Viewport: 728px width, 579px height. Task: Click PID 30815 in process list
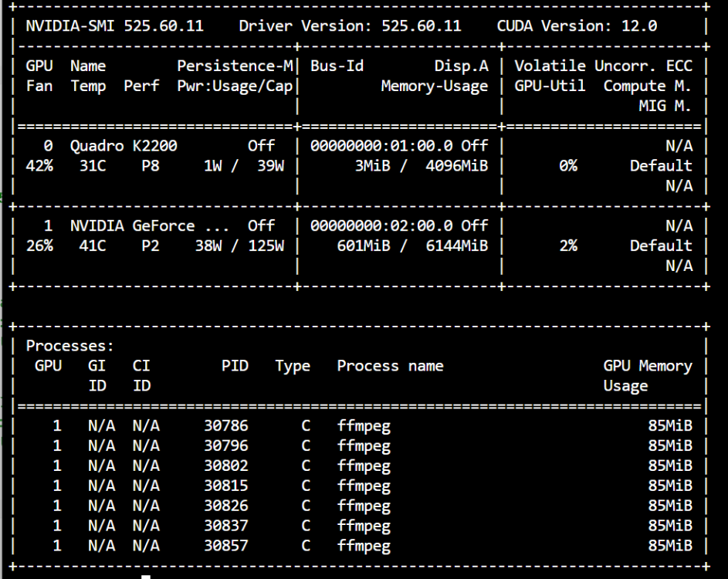[226, 486]
